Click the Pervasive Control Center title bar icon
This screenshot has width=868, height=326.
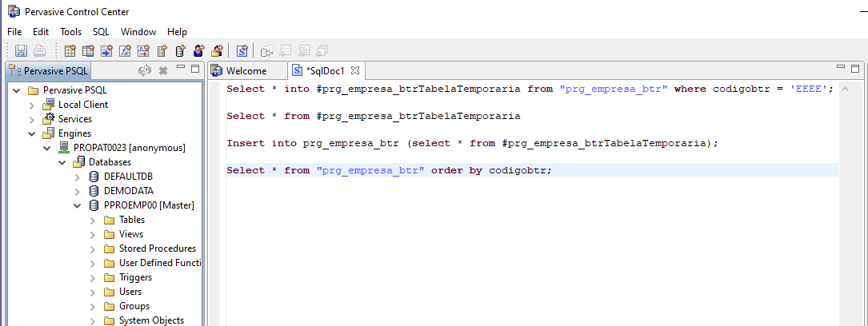tap(14, 11)
